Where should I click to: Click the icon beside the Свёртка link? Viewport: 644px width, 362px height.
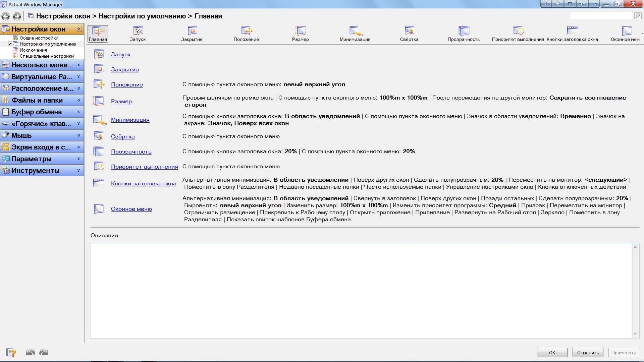pyautogui.click(x=99, y=136)
